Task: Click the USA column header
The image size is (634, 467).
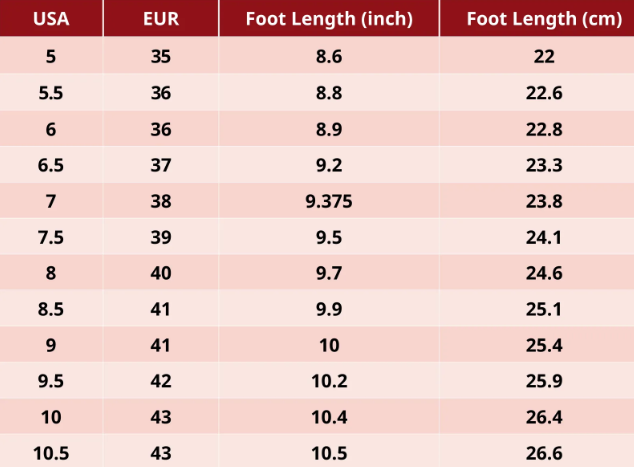Action: [x=51, y=19]
